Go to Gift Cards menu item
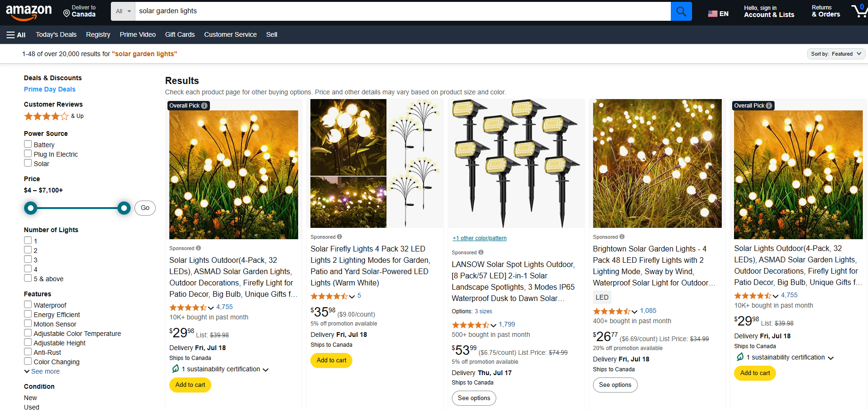 click(180, 35)
